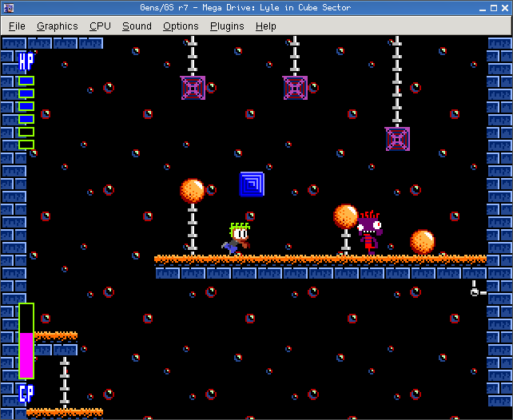Open the Help menu
Screen dimensions: 513x420
(265, 26)
